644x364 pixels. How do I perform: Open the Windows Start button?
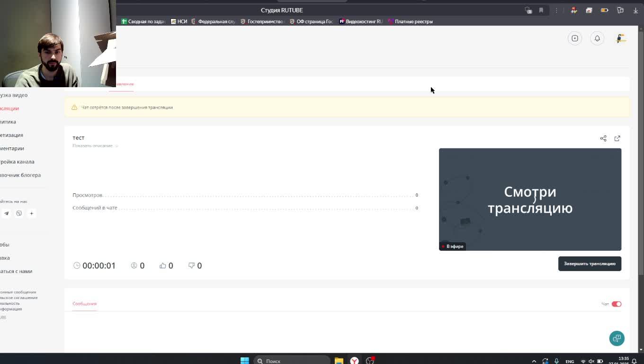[x=245, y=361]
